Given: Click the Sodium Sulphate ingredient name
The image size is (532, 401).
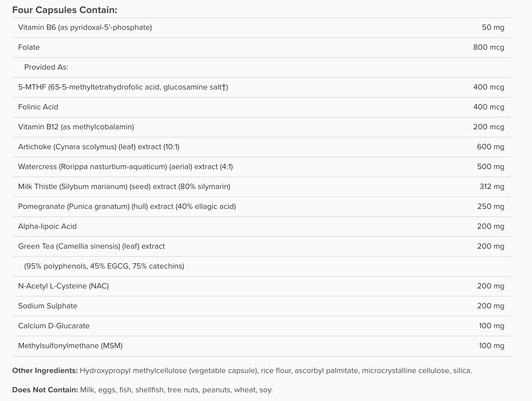Looking at the screenshot, I should point(48,306).
